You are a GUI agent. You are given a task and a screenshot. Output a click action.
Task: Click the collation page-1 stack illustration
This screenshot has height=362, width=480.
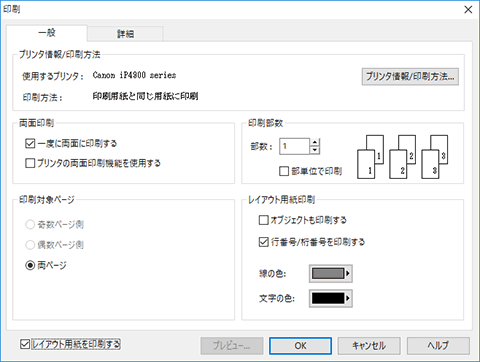(370, 157)
